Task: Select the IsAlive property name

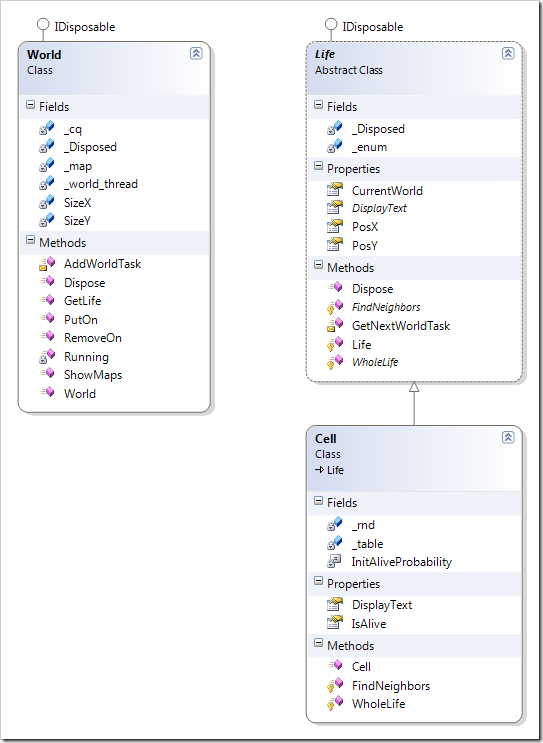Action: click(x=369, y=624)
